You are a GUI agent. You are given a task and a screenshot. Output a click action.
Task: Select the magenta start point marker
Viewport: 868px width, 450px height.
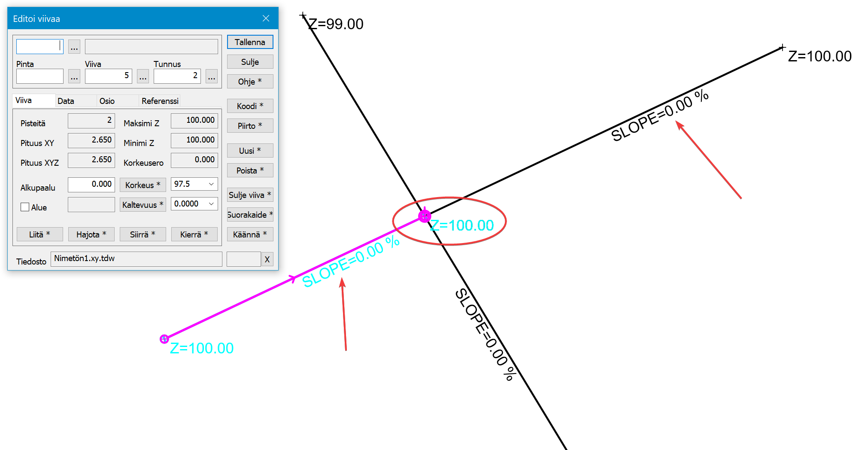click(x=164, y=339)
